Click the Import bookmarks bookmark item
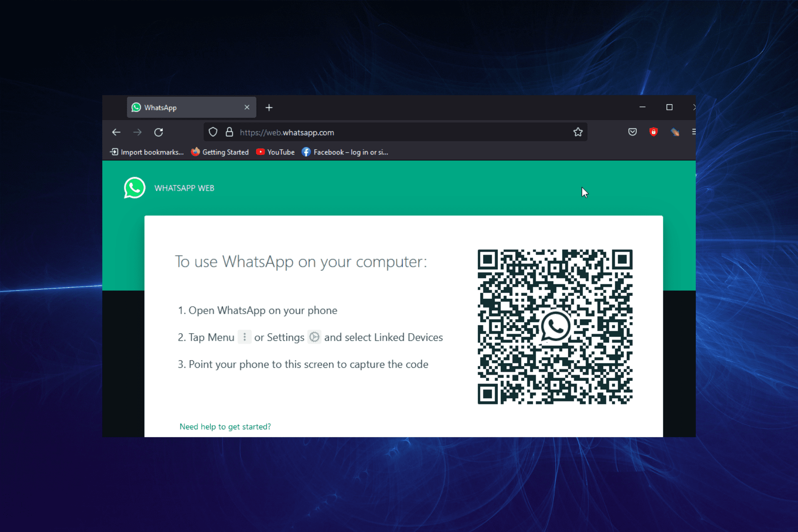 (147, 152)
